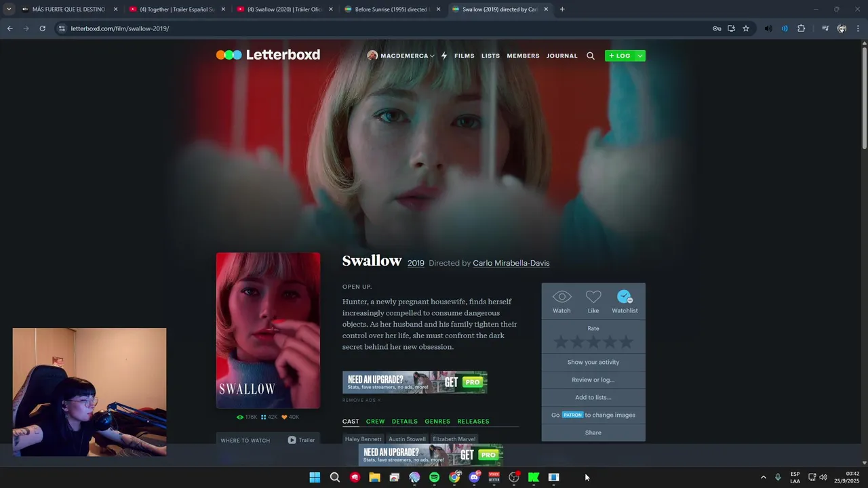Expand the green LOG dropdown arrow
The height and width of the screenshot is (488, 868).
pyautogui.click(x=640, y=56)
